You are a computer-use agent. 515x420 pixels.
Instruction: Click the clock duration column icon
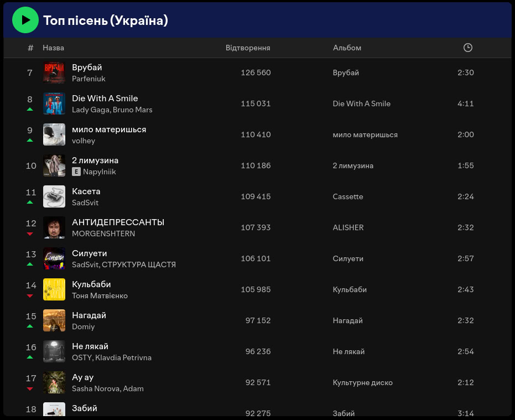pos(468,48)
